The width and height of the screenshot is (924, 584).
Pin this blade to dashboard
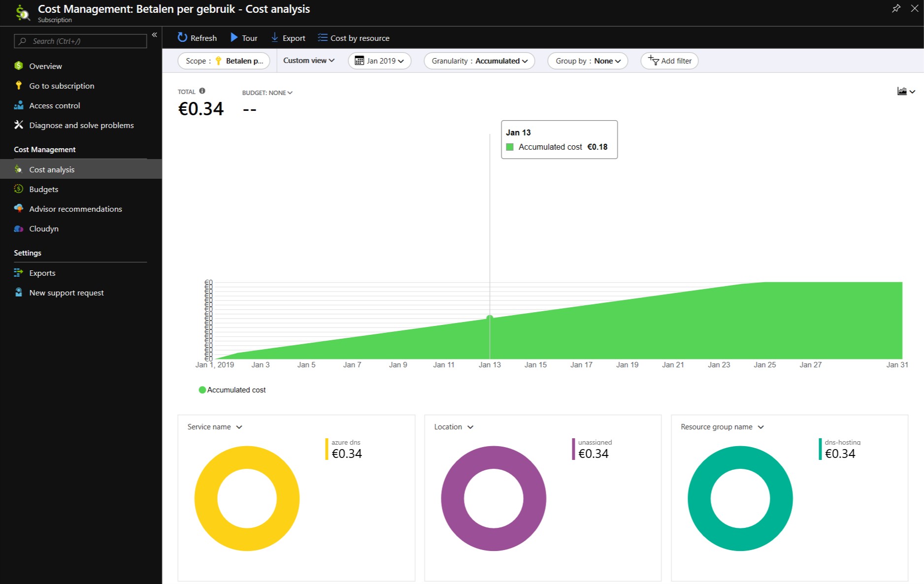pyautogui.click(x=896, y=8)
